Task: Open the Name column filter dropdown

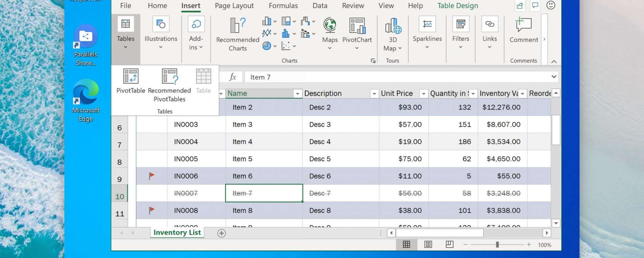Action: click(x=297, y=94)
